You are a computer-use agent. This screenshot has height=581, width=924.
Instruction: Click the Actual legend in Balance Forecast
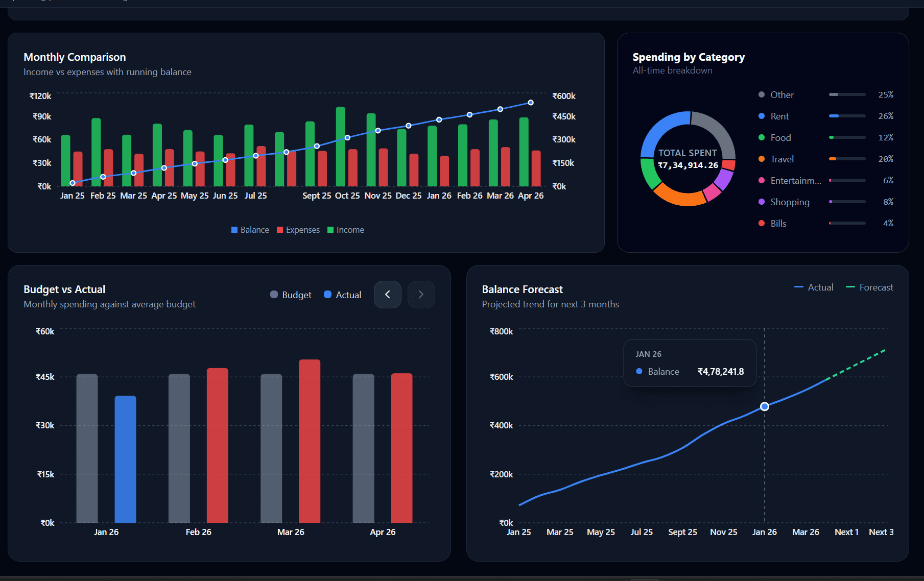click(x=814, y=287)
